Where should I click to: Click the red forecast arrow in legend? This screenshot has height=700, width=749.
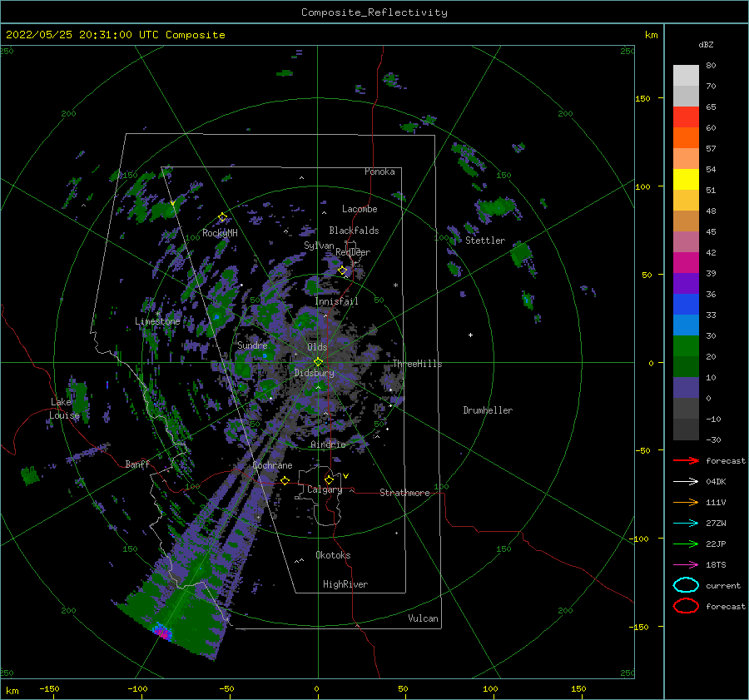tap(686, 460)
